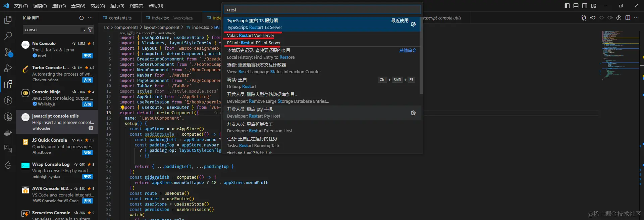Go to the previous change in editor toolbar
This screenshot has width=644, height=220.
coord(593,18)
